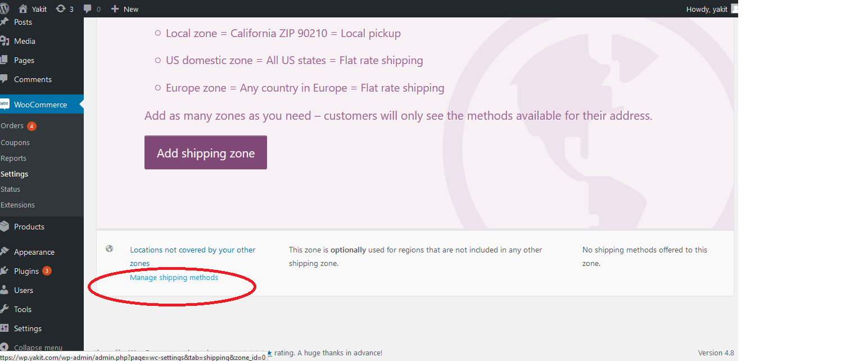Open the comments bubble icon in admin bar
The height and width of the screenshot is (361, 868).
pos(88,9)
